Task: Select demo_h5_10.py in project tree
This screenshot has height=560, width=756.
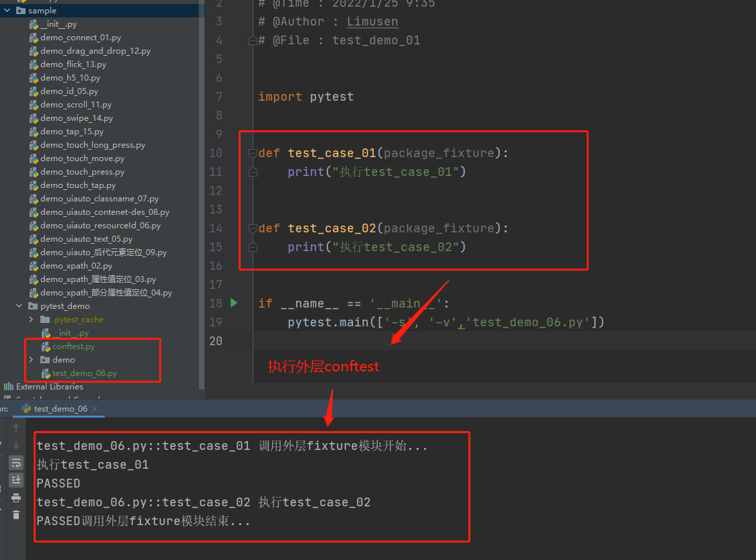Action: click(x=71, y=78)
